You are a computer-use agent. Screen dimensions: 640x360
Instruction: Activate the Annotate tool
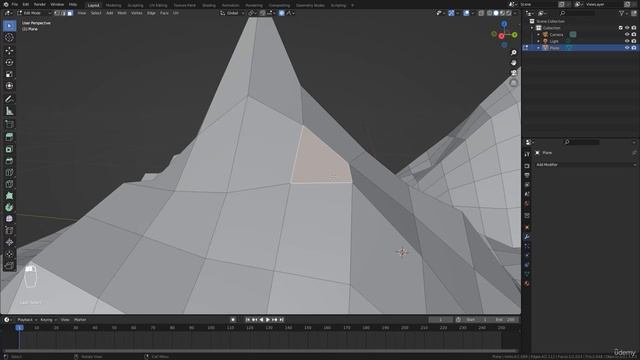point(9,99)
